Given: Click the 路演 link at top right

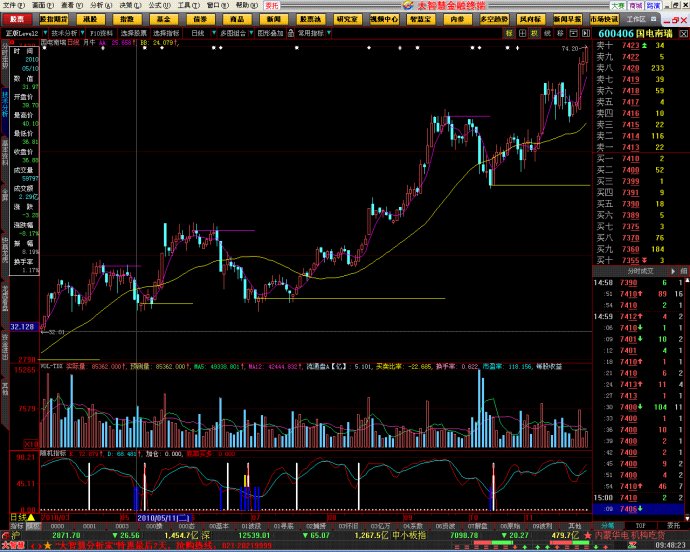Looking at the screenshot, I should pos(653,6).
